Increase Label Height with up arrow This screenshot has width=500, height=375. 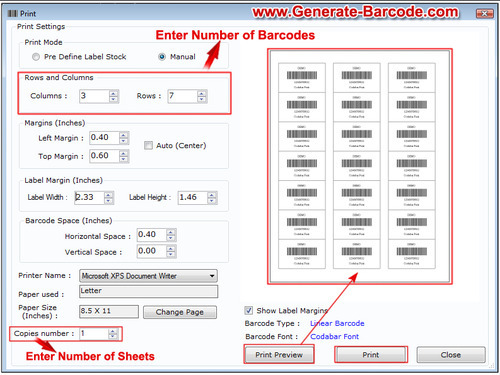point(212,195)
